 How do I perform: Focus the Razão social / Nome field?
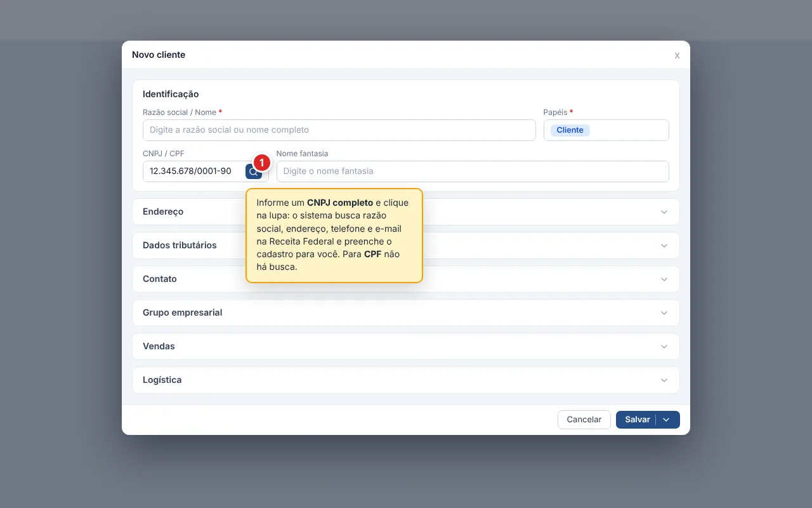(x=339, y=130)
